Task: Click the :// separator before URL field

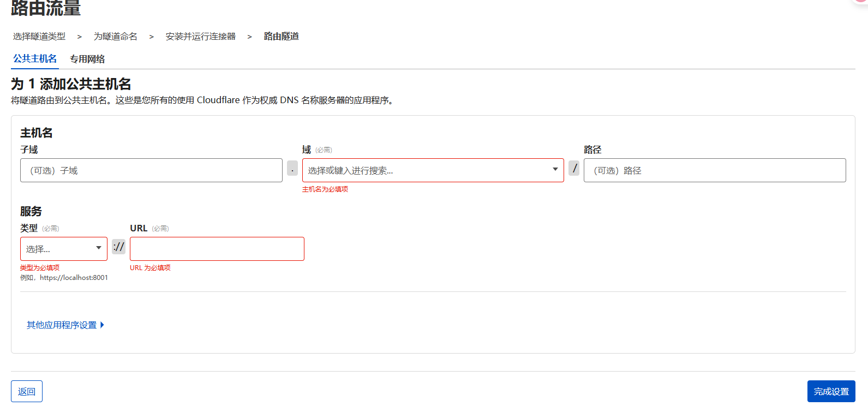Action: (118, 247)
